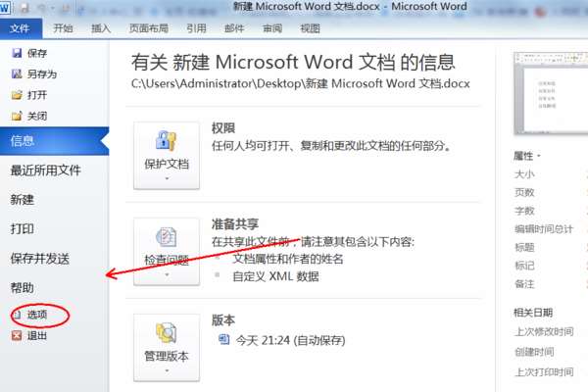Click the 管理版本 button label

click(167, 356)
